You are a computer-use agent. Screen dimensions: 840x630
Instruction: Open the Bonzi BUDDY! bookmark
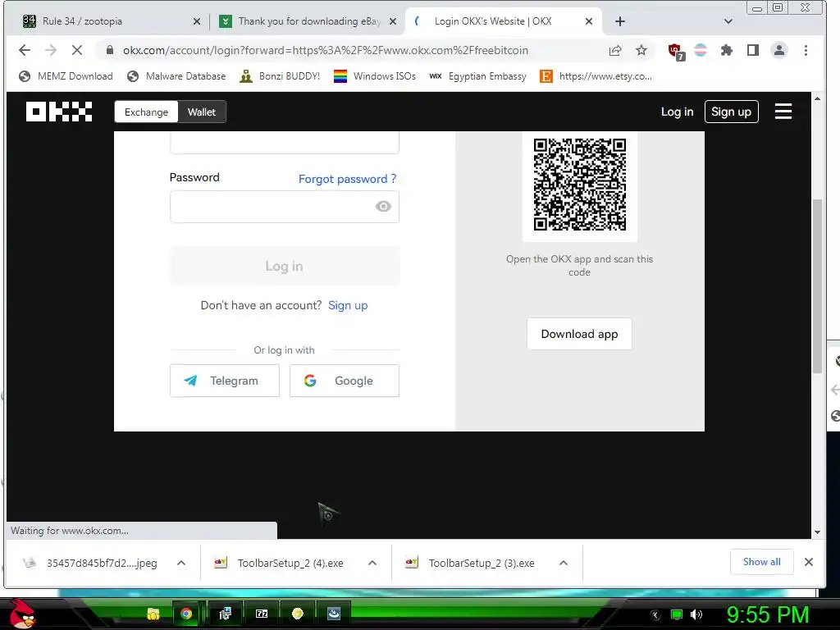pyautogui.click(x=280, y=76)
